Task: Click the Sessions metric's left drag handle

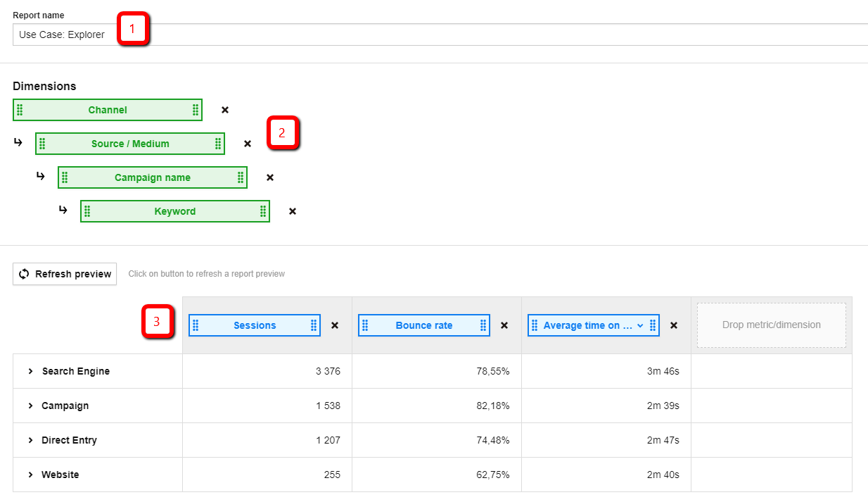Action: (196, 325)
